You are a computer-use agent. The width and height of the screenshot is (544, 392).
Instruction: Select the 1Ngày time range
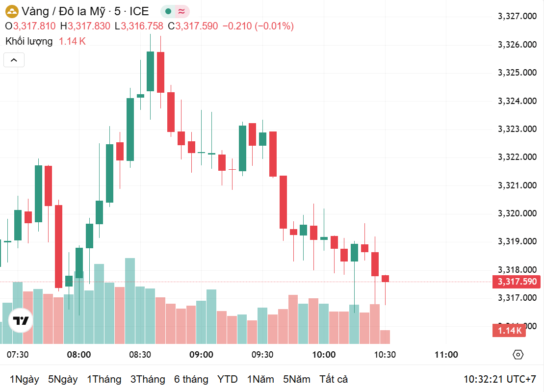coord(25,379)
